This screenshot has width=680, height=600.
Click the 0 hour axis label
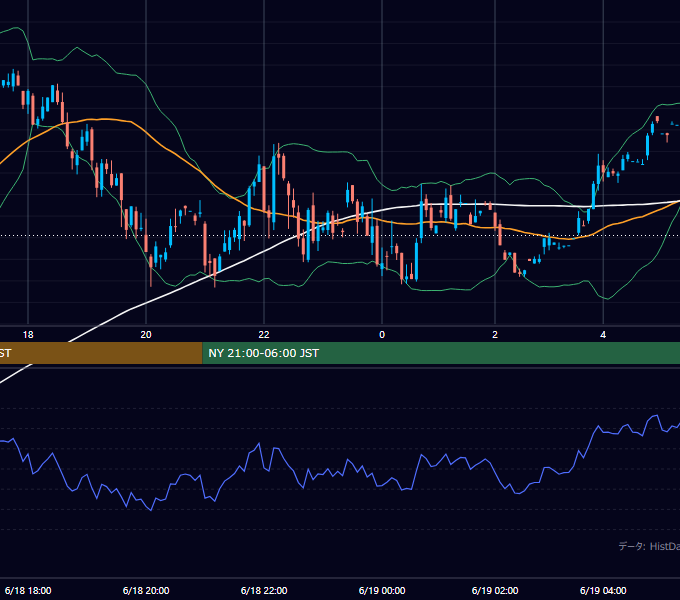pos(382,335)
